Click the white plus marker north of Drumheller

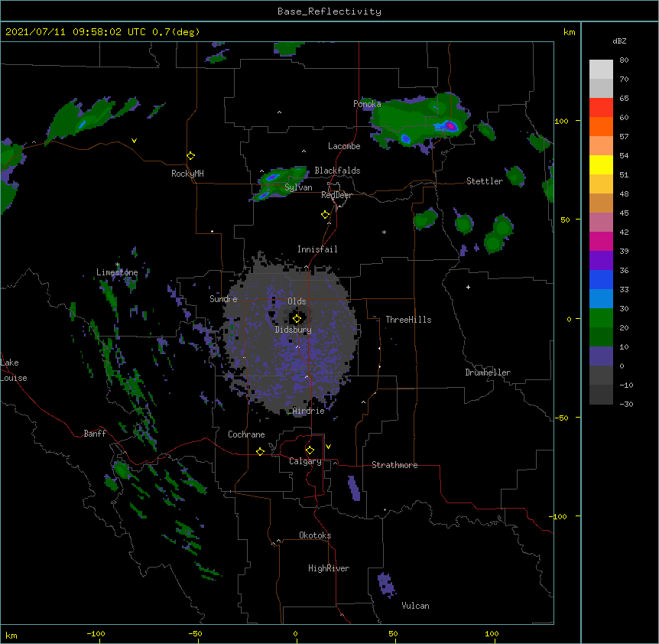[x=468, y=287]
